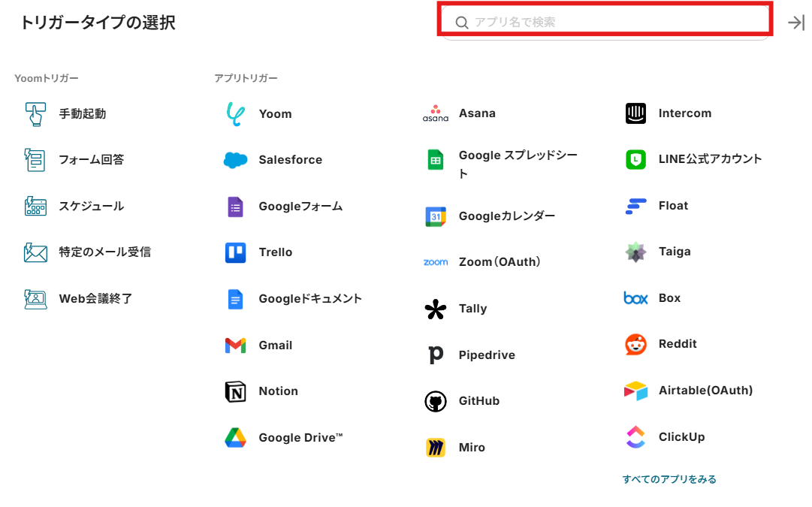
Task: Choose the Asana app name
Action: [x=477, y=113]
